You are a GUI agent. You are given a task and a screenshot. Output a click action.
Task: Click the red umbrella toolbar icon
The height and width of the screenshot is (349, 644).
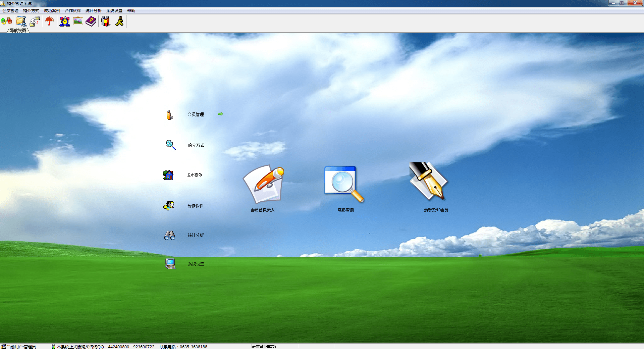tap(50, 21)
